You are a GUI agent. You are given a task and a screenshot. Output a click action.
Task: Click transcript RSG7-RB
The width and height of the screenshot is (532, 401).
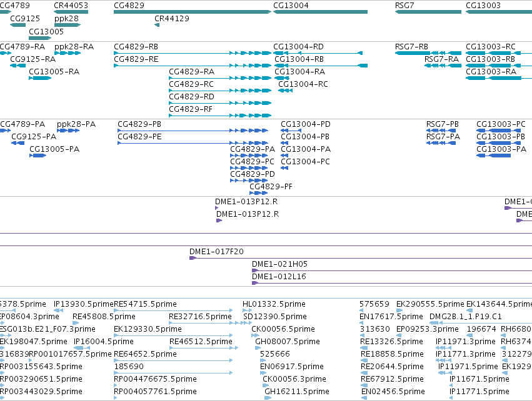coord(428,53)
